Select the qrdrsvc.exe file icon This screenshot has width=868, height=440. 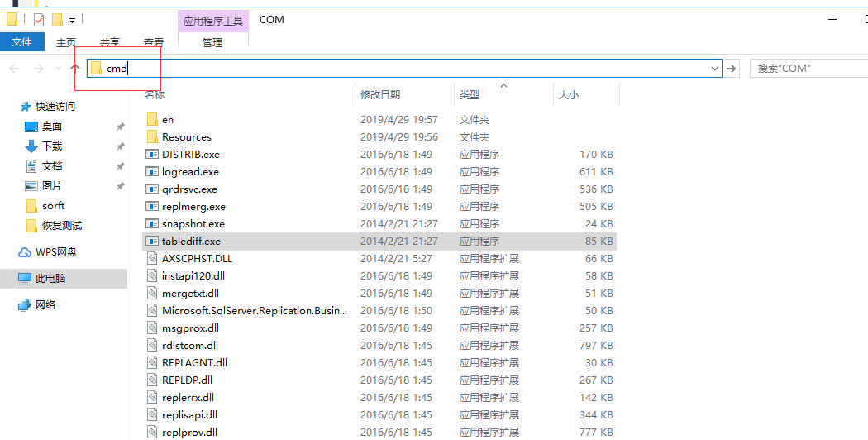pyautogui.click(x=152, y=189)
